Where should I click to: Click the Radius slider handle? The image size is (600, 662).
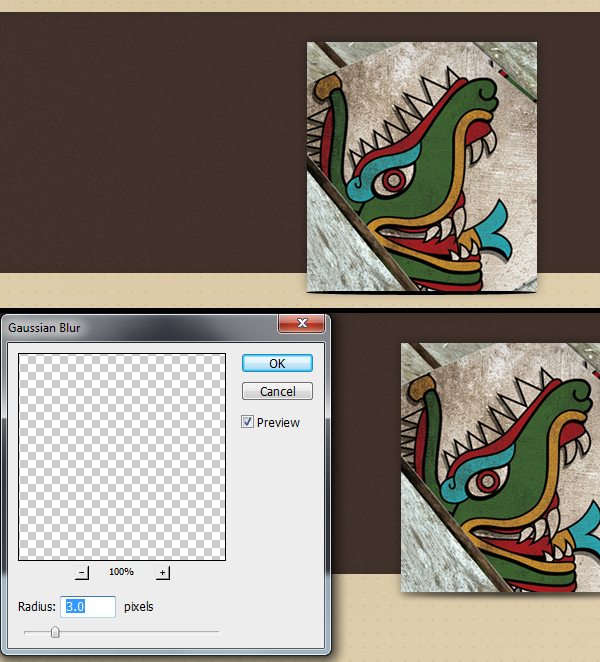55,632
